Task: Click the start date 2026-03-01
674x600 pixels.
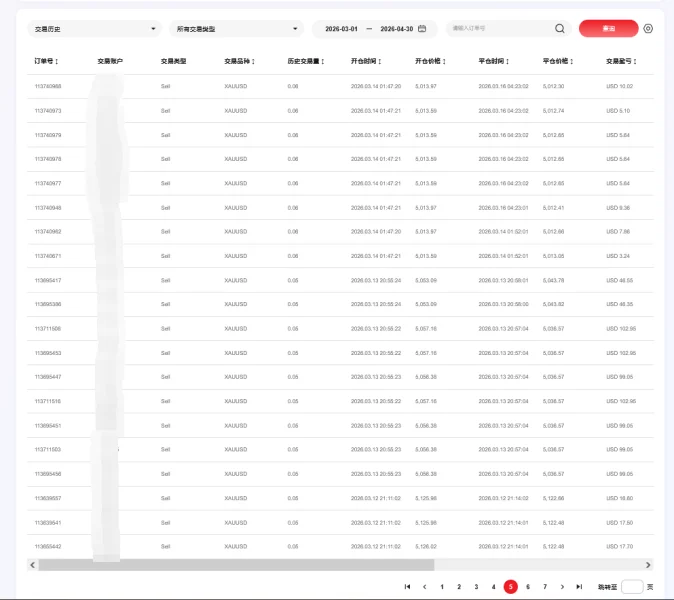Action: 341,29
